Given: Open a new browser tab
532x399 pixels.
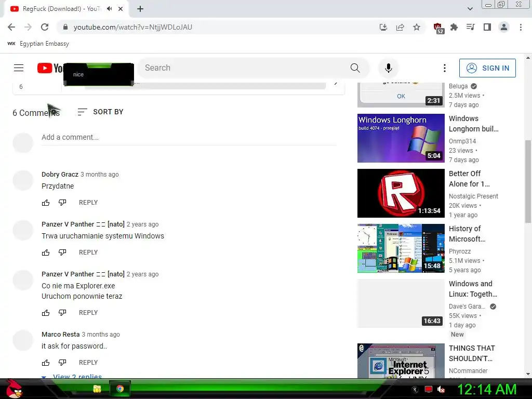Looking at the screenshot, I should 140,9.
